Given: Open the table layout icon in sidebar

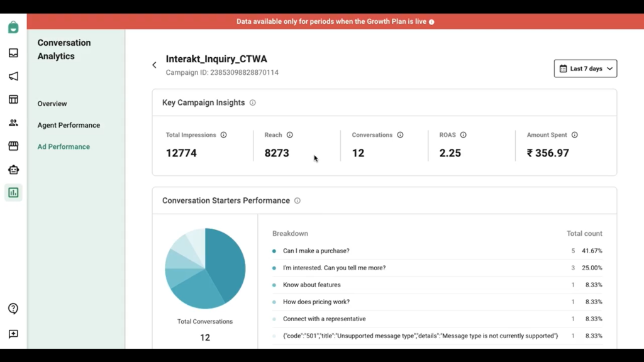Looking at the screenshot, I should tap(13, 99).
